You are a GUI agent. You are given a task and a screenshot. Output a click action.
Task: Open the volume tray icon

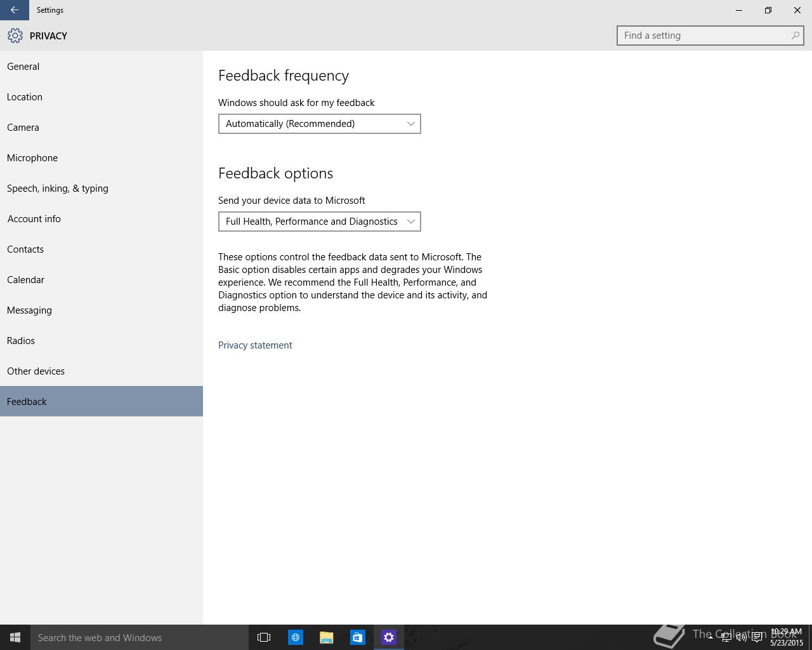click(741, 637)
